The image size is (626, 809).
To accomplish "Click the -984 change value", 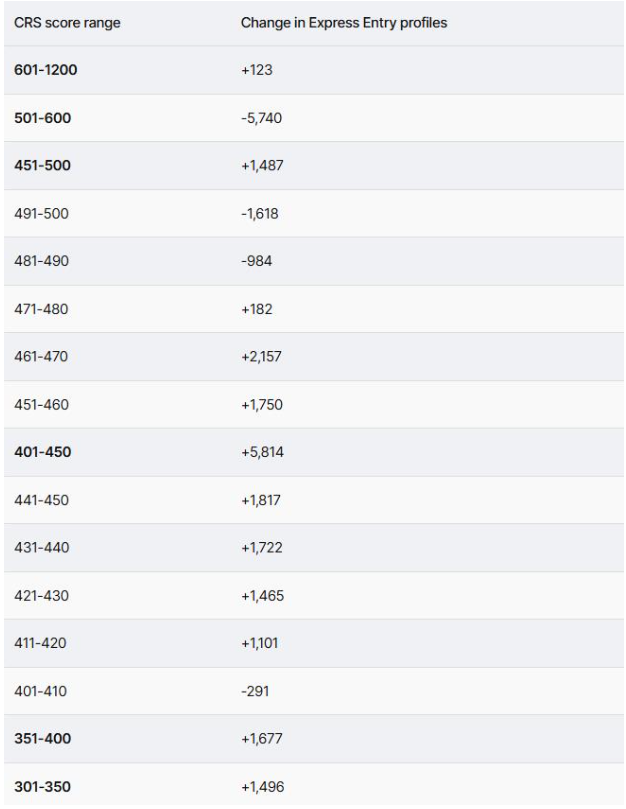I will click(x=256, y=261).
